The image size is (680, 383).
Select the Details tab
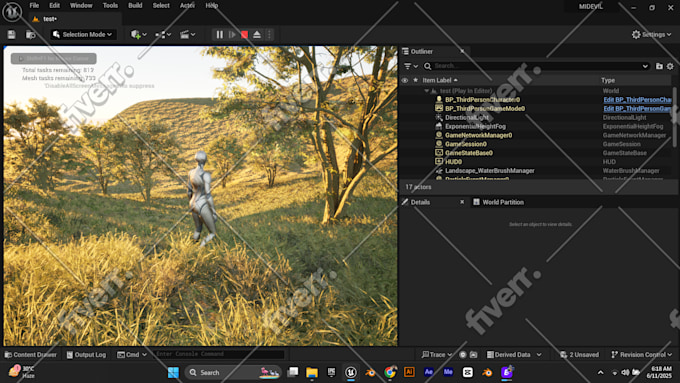pos(420,202)
